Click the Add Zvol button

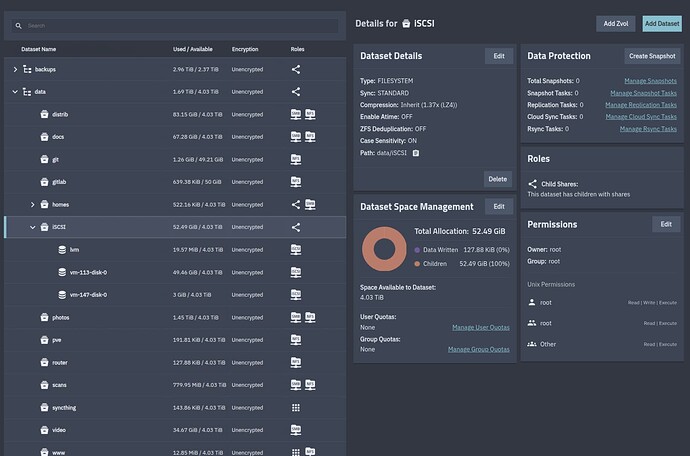coord(615,23)
